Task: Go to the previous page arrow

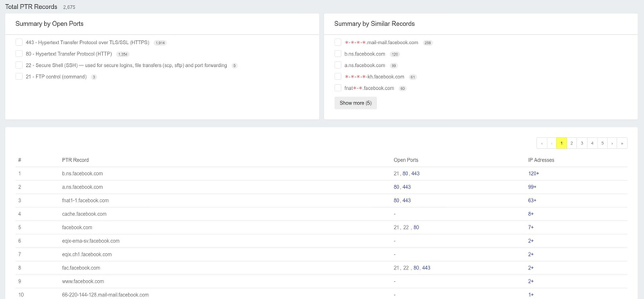Action: pos(552,143)
